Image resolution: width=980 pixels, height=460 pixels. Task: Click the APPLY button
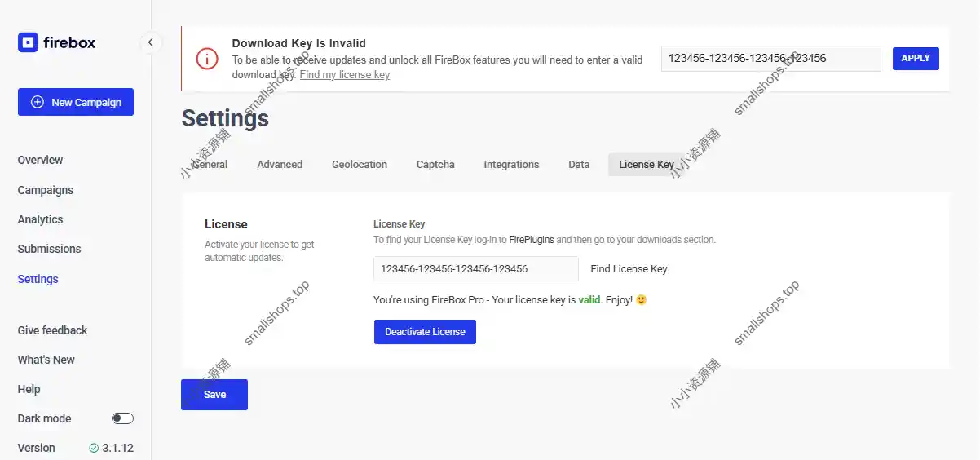tap(916, 58)
